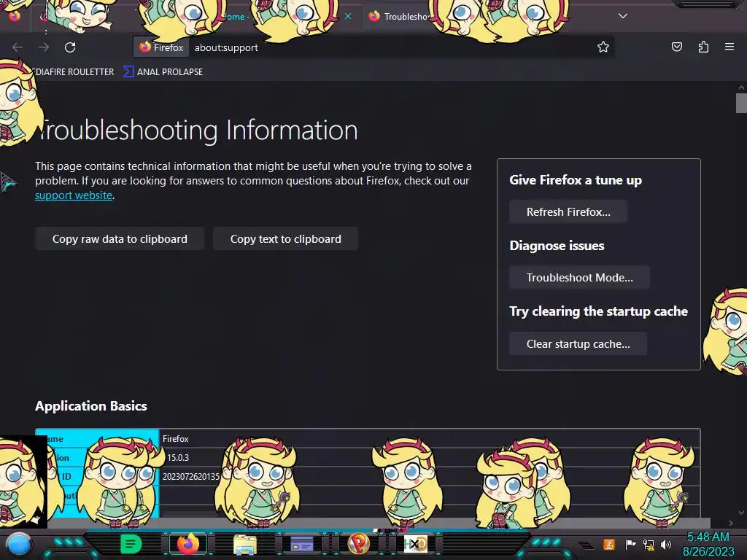Click the Troubleshooting Information page heading
747x560 pixels.
coord(196,130)
